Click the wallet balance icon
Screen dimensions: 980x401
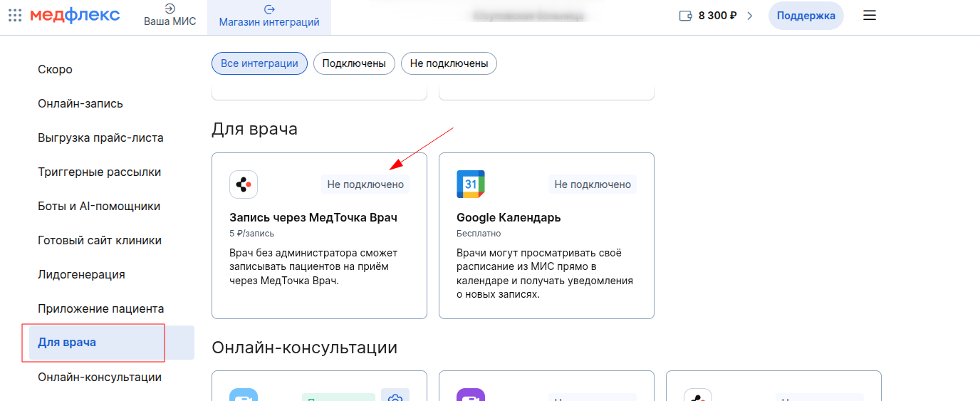coord(686,16)
